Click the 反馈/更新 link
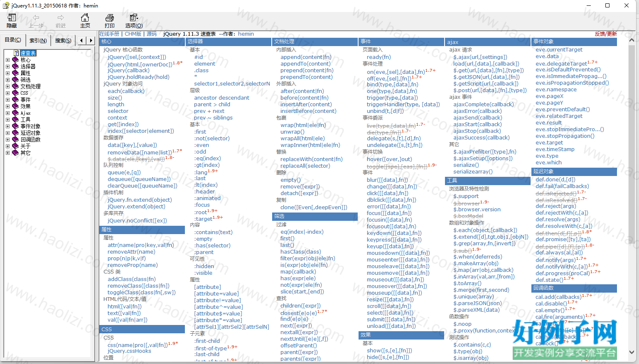This screenshot has width=639, height=364. 606,34
